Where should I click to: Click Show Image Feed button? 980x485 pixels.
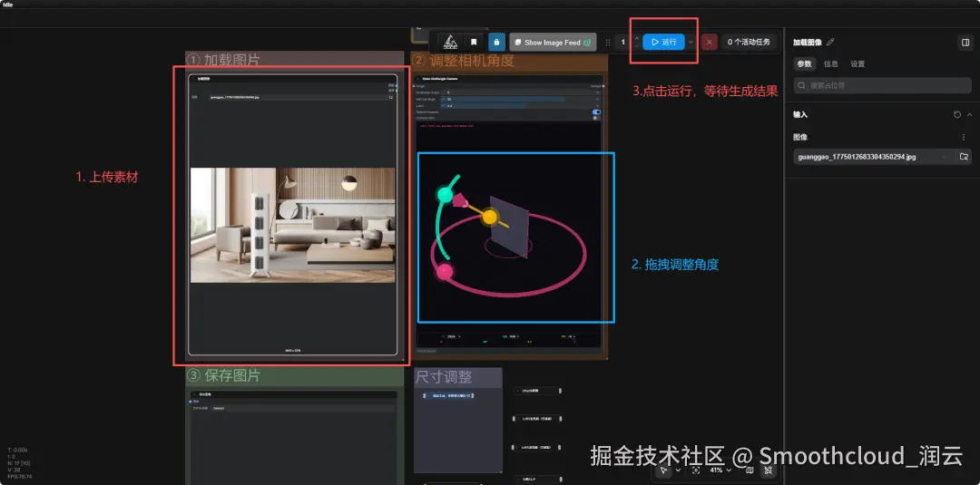pyautogui.click(x=553, y=43)
